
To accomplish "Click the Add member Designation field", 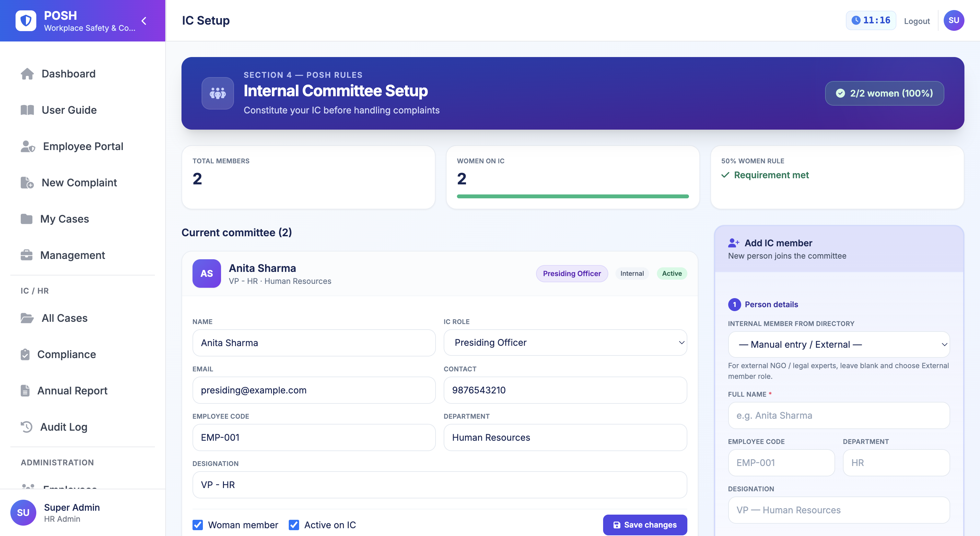I will click(838, 510).
